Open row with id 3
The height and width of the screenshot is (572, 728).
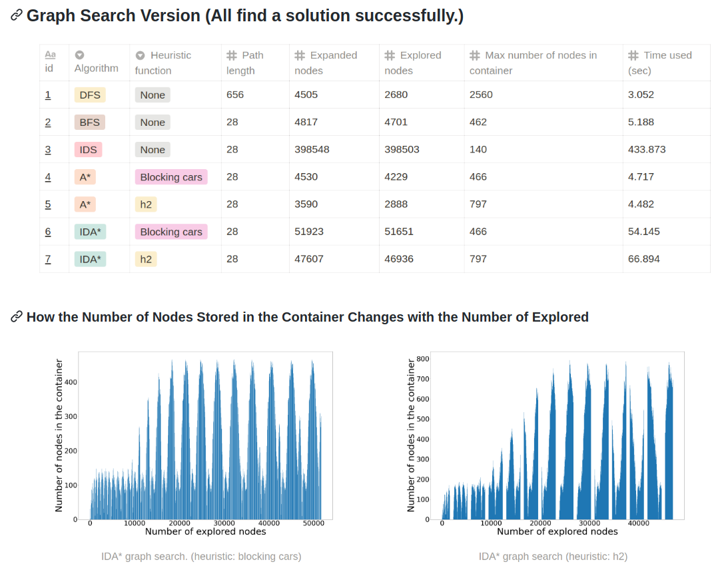tap(48, 150)
